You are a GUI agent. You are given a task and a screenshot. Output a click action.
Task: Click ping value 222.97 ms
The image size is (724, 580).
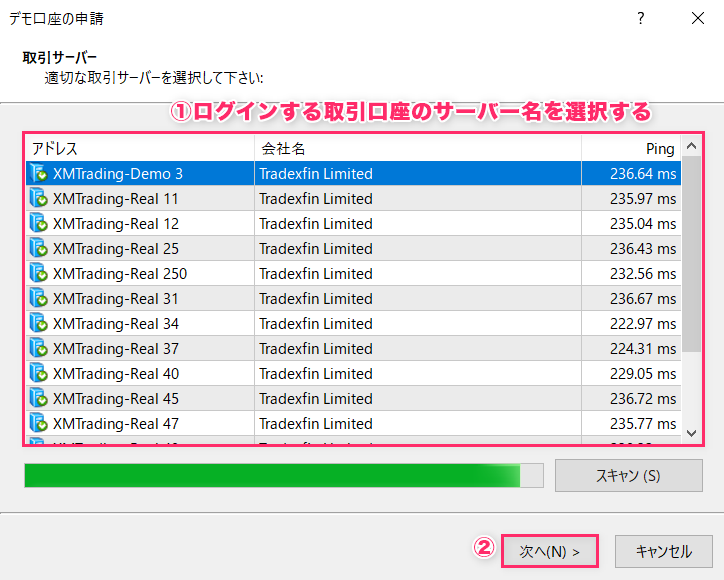tap(643, 323)
